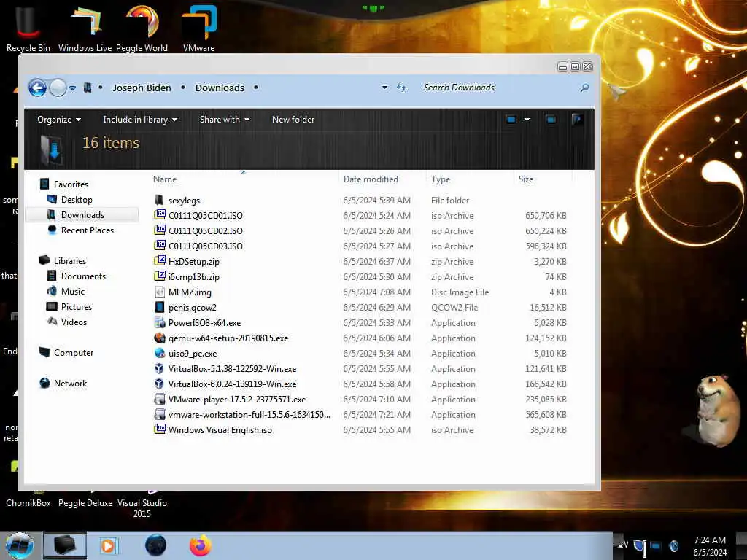This screenshot has height=560, width=747.
Task: Click the Disc Image File type cell
Action: click(x=460, y=292)
